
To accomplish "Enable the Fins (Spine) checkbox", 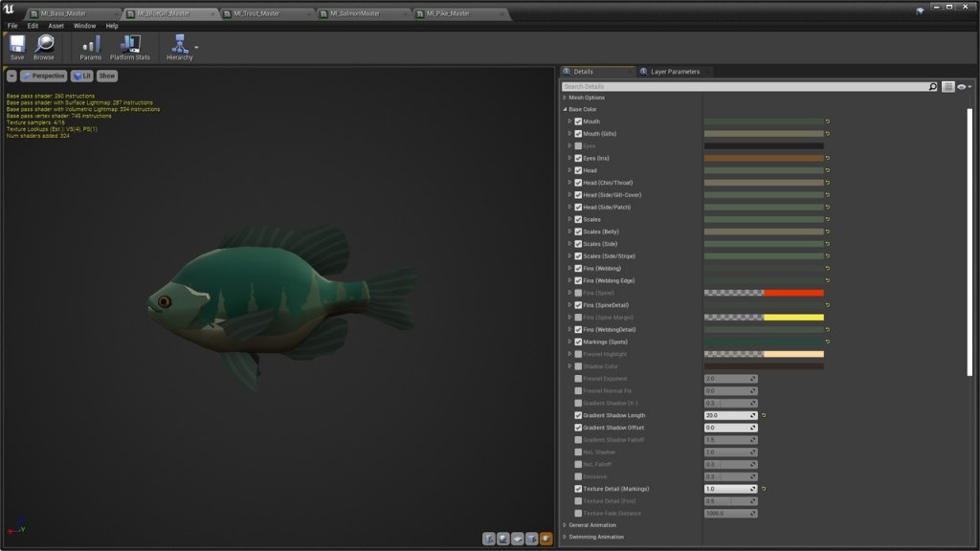I will coord(578,293).
